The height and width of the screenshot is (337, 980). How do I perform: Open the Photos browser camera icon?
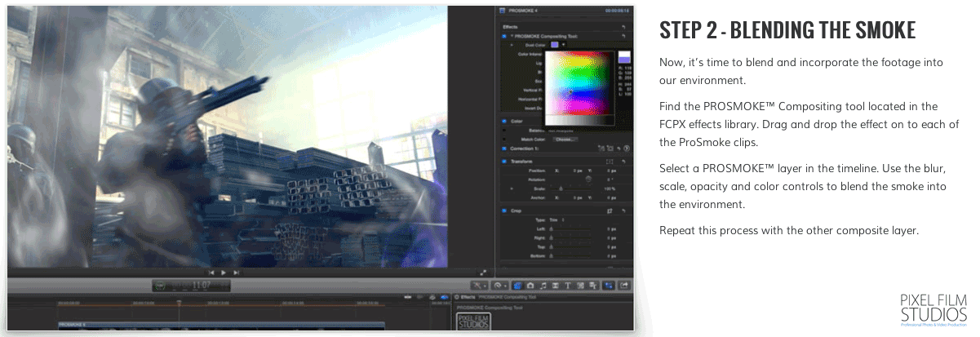(530, 285)
